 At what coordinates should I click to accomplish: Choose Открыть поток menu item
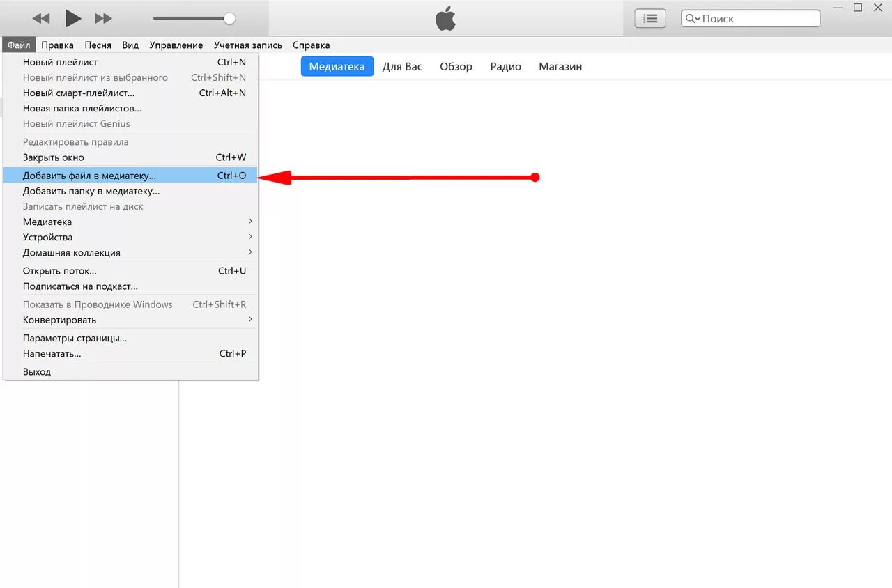130,271
